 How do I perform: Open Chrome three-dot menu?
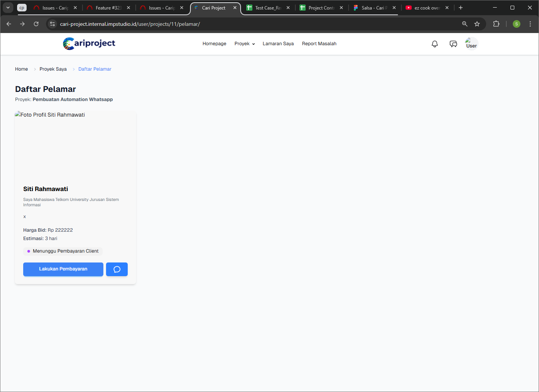click(530, 24)
